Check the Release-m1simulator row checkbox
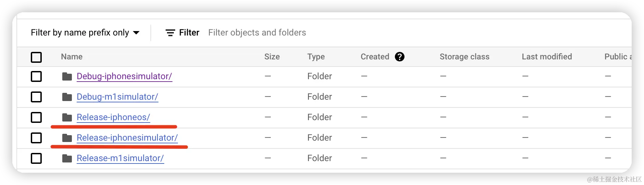 click(x=36, y=158)
